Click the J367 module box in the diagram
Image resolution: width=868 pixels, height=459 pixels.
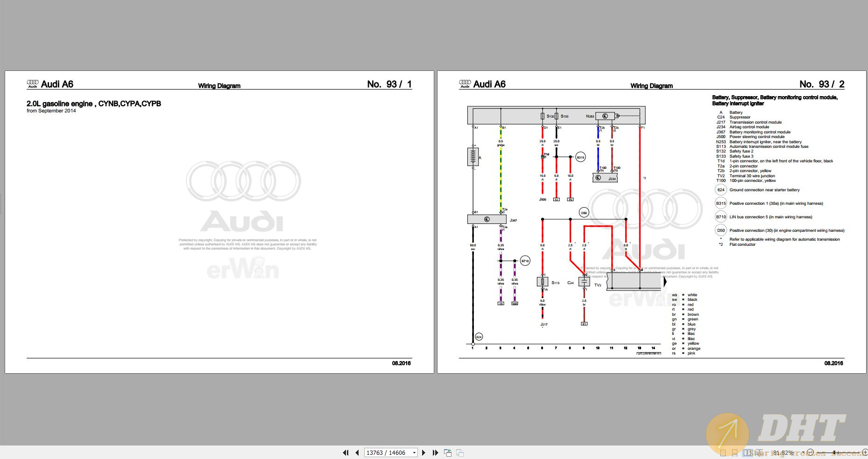(x=487, y=219)
